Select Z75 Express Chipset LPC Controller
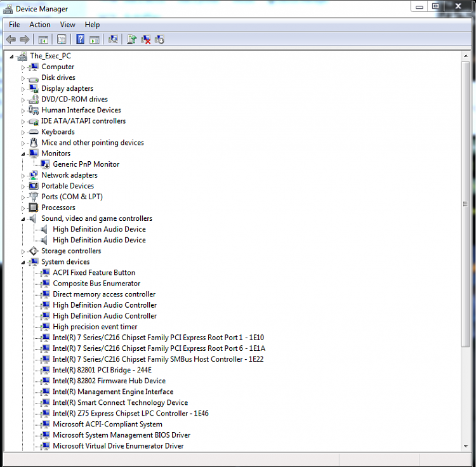 [131, 413]
